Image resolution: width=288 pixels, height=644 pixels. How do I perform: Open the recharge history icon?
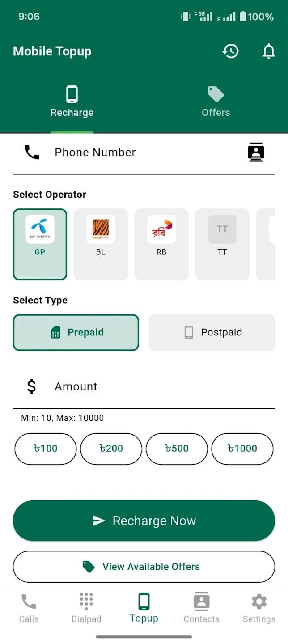230,51
